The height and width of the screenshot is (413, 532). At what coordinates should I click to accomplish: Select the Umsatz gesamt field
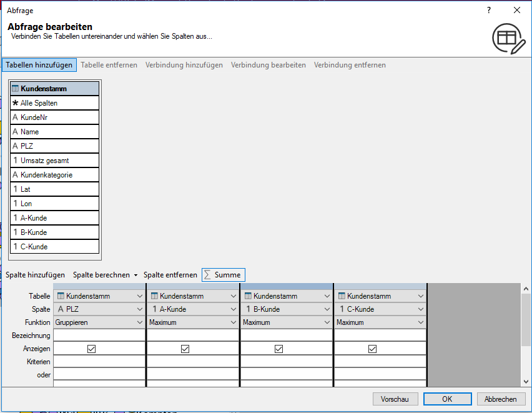click(54, 161)
